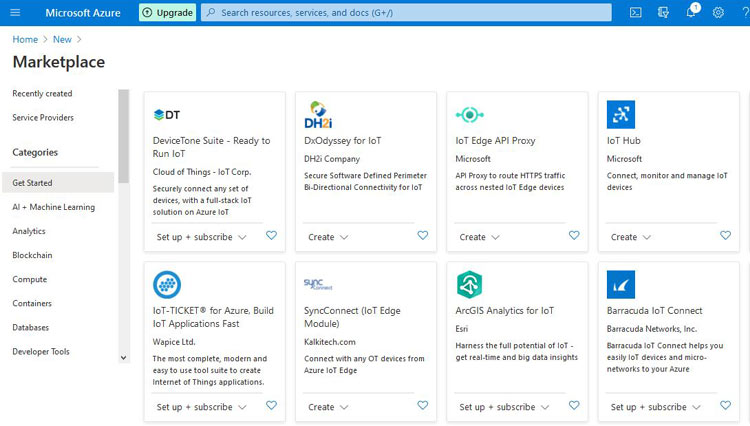This screenshot has height=426, width=750.
Task: Open the IoT Hub title
Action: 623,141
